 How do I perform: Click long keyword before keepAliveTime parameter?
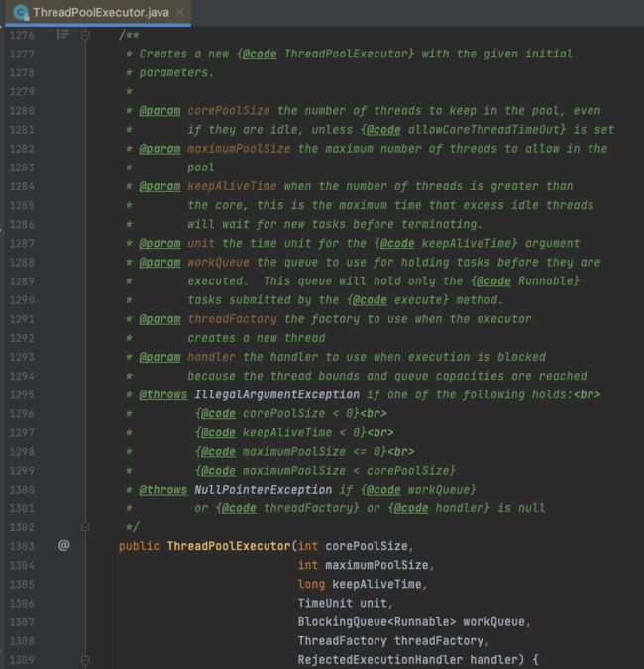311,585
